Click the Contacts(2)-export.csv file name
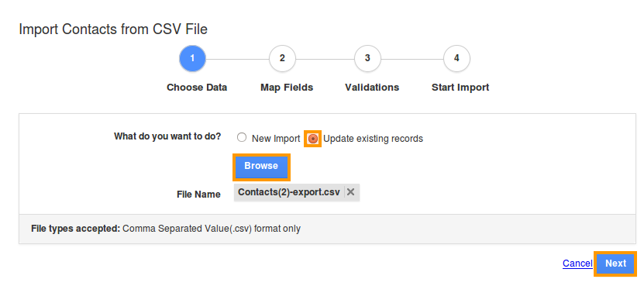 289,192
